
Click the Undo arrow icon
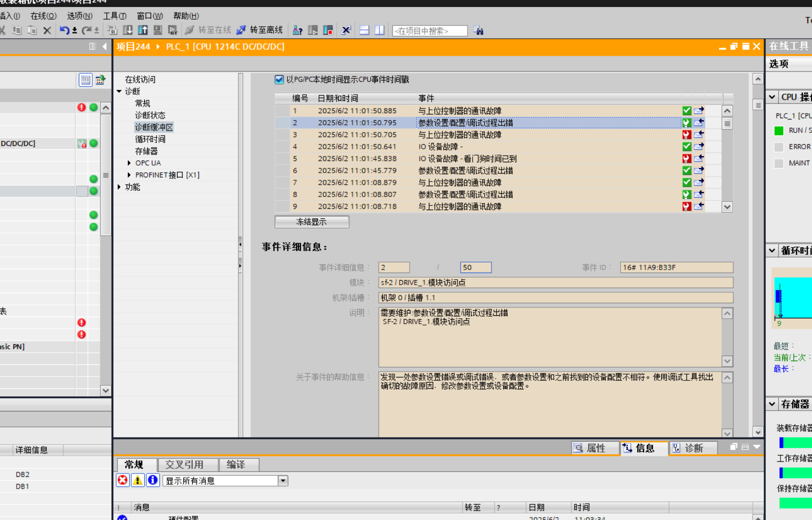pos(64,30)
